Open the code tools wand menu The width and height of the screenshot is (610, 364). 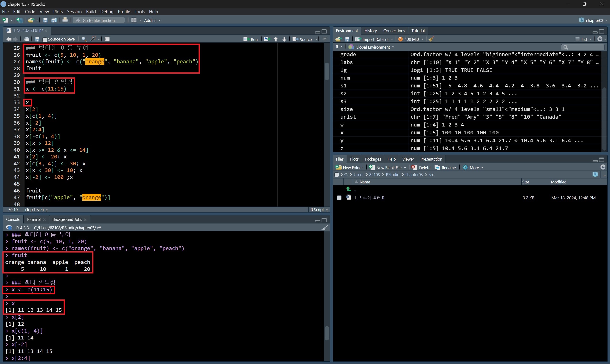coord(93,39)
